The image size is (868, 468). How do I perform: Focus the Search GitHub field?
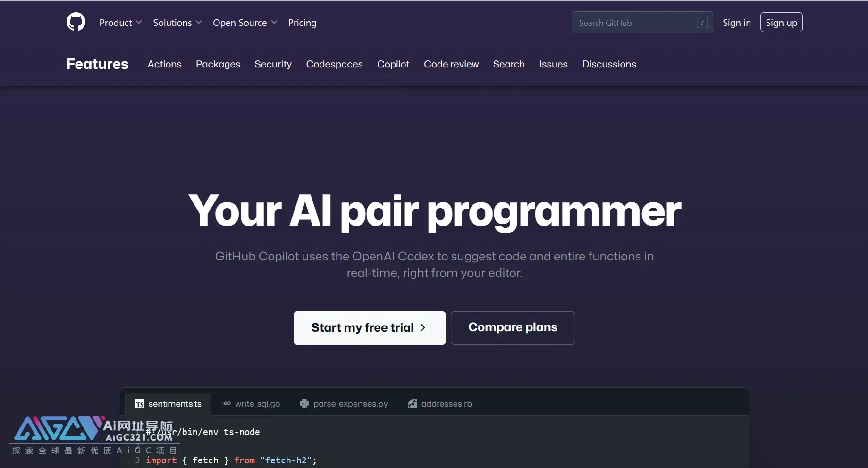[x=642, y=23]
